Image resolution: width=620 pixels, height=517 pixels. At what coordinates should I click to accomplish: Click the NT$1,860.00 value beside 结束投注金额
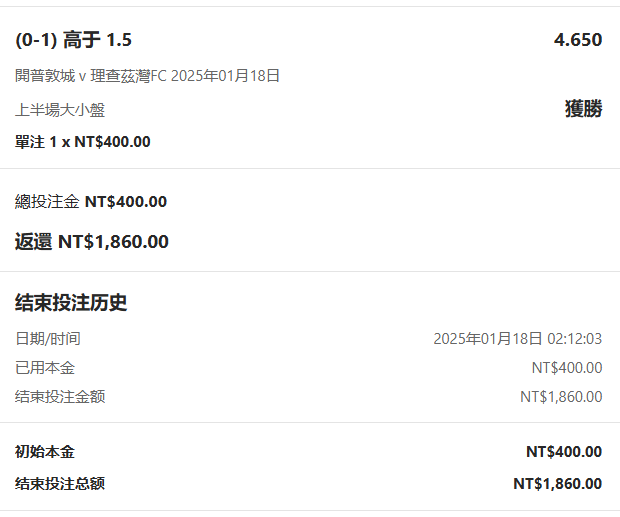coord(560,397)
